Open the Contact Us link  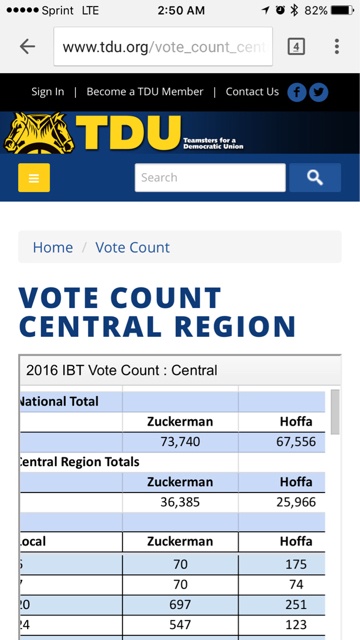pos(252,92)
